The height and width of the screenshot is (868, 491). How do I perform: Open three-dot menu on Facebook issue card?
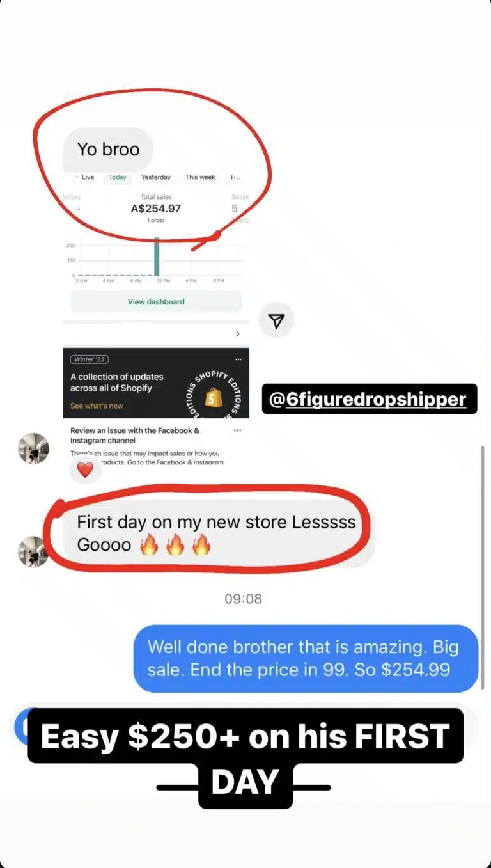(x=238, y=430)
